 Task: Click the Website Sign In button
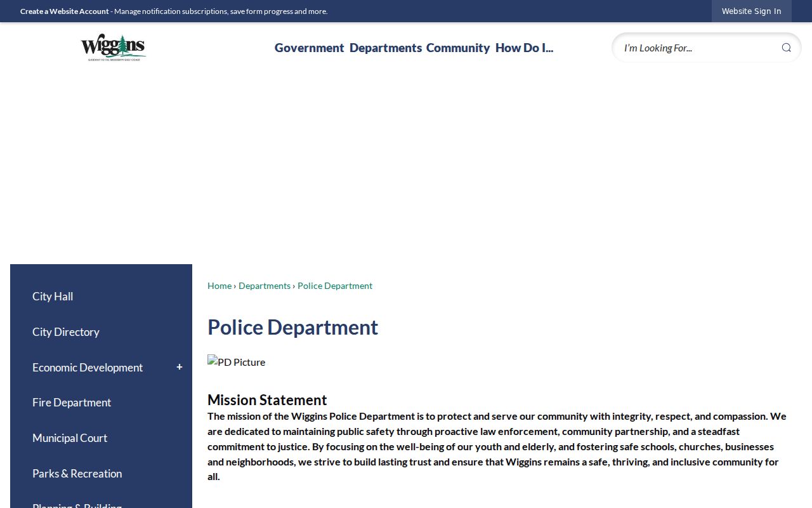[x=751, y=11]
